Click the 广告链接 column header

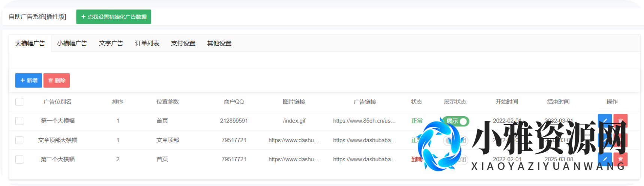(x=365, y=102)
